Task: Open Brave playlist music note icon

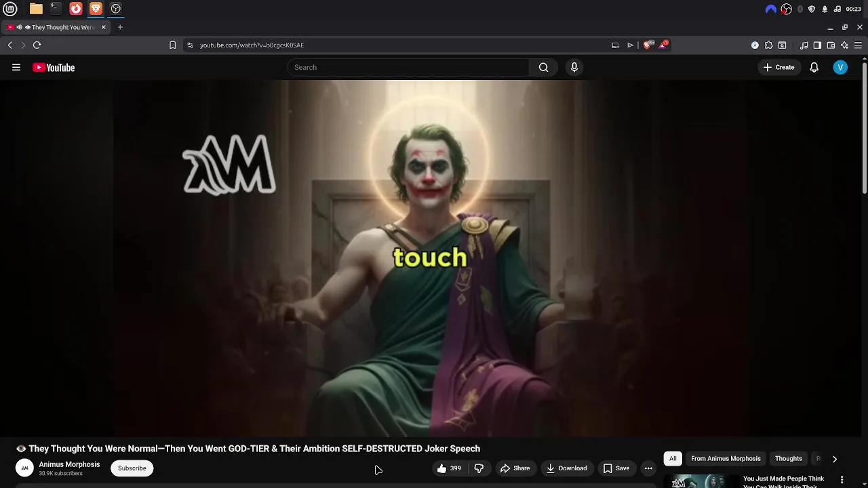Action: [804, 45]
